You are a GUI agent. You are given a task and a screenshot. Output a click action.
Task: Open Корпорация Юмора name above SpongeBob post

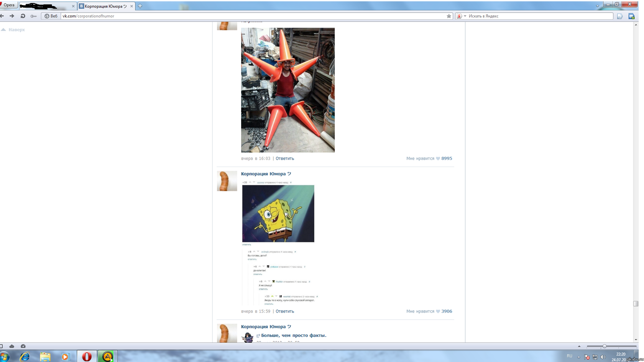(x=266, y=174)
